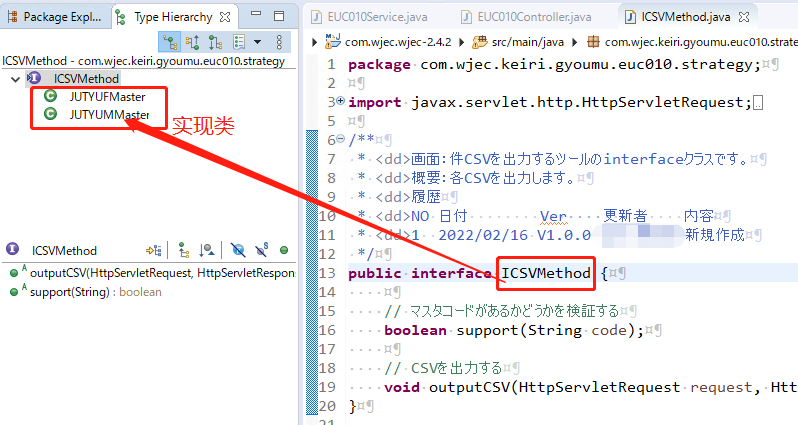Open Previous Type Hierarchies history
This screenshot has height=425, width=798.
(x=239, y=42)
